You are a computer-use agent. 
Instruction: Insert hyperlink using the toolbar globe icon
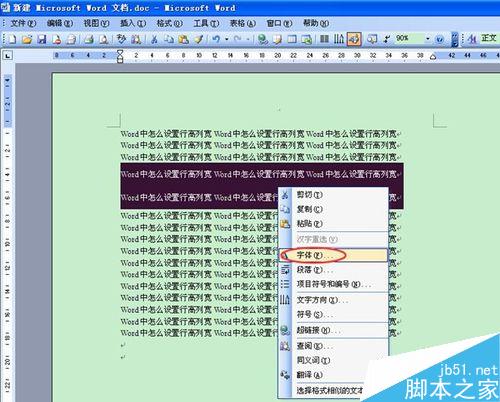point(263,39)
